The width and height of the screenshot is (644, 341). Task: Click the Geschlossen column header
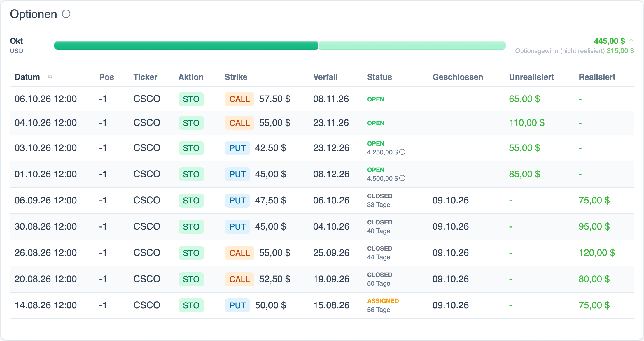click(x=458, y=77)
